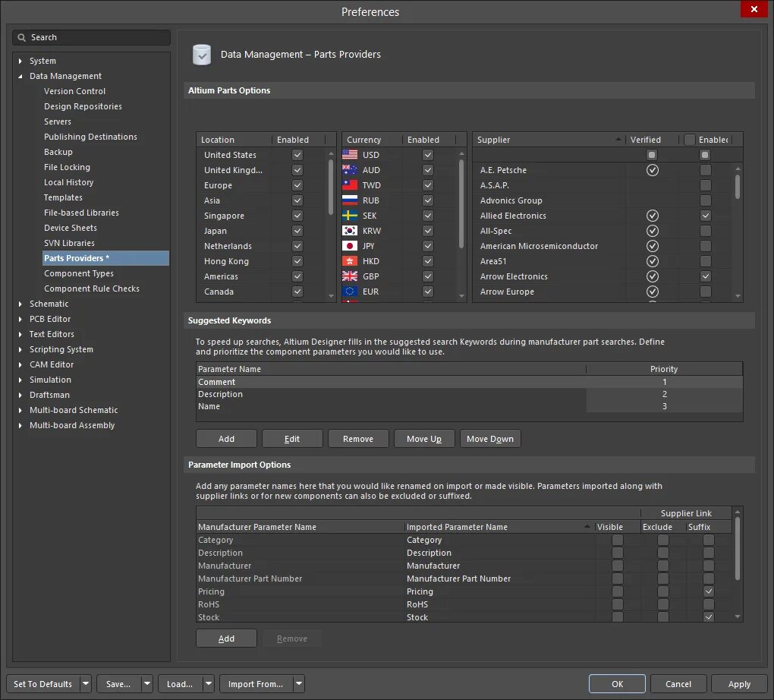Click verified mark for Arrow Europe
The width and height of the screenshot is (774, 700).
pos(652,292)
